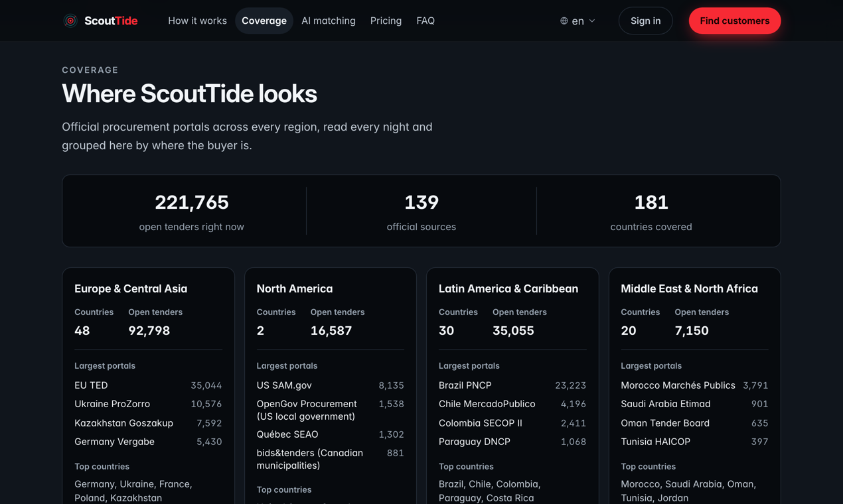The height and width of the screenshot is (504, 843).
Task: Click the 7,150 open tenders value
Action: [692, 330]
